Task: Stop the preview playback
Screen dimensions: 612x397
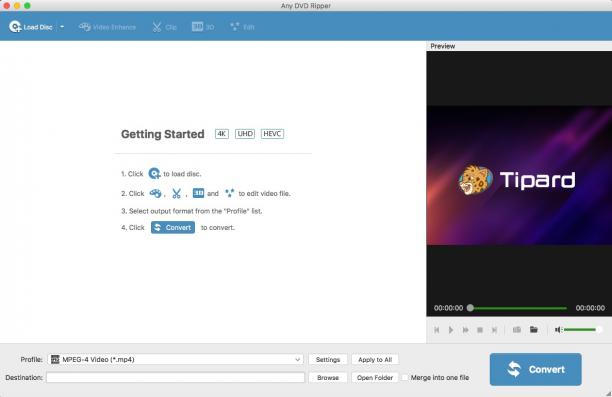Action: [x=480, y=330]
